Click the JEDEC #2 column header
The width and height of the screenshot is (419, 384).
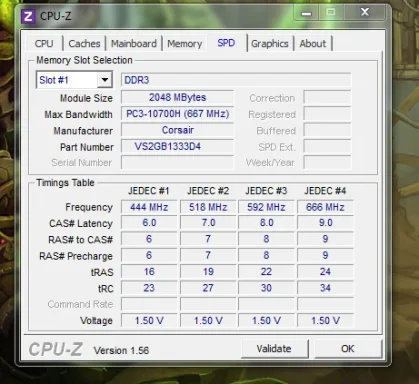(x=208, y=191)
